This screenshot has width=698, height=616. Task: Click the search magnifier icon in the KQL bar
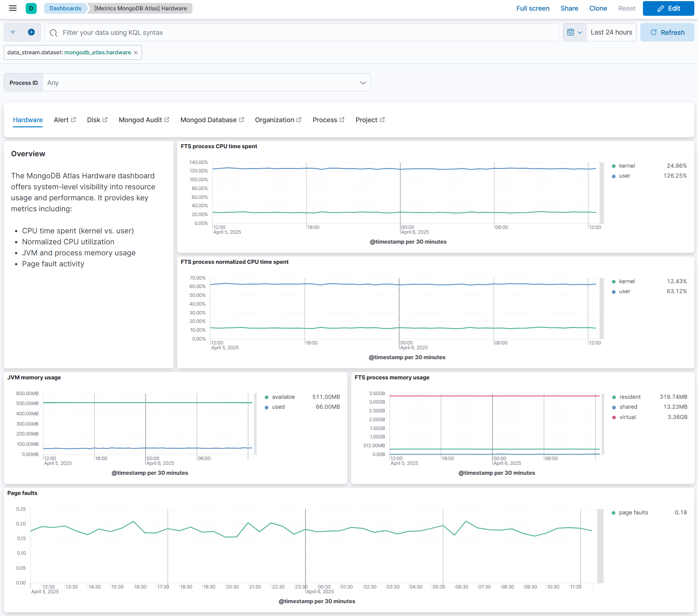54,33
